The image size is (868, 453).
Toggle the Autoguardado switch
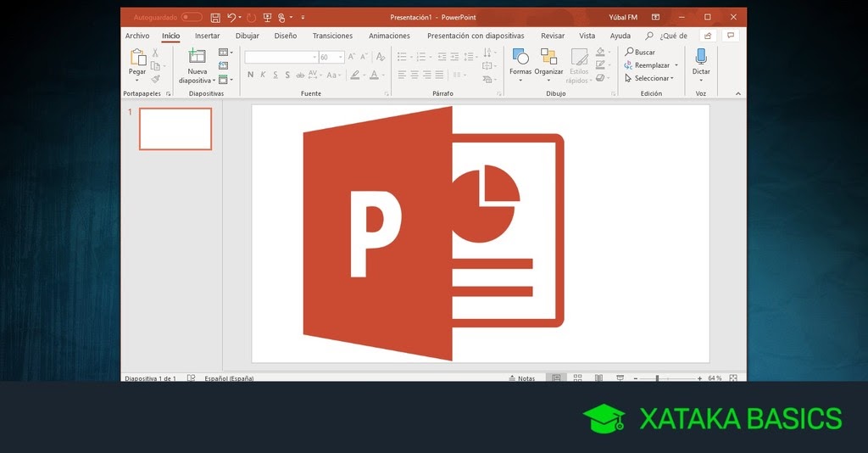pos(192,17)
